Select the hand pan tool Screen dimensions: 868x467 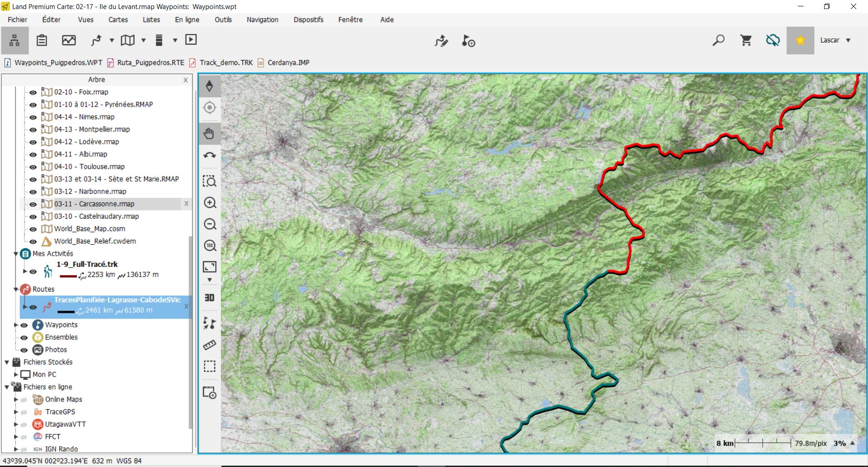(210, 133)
